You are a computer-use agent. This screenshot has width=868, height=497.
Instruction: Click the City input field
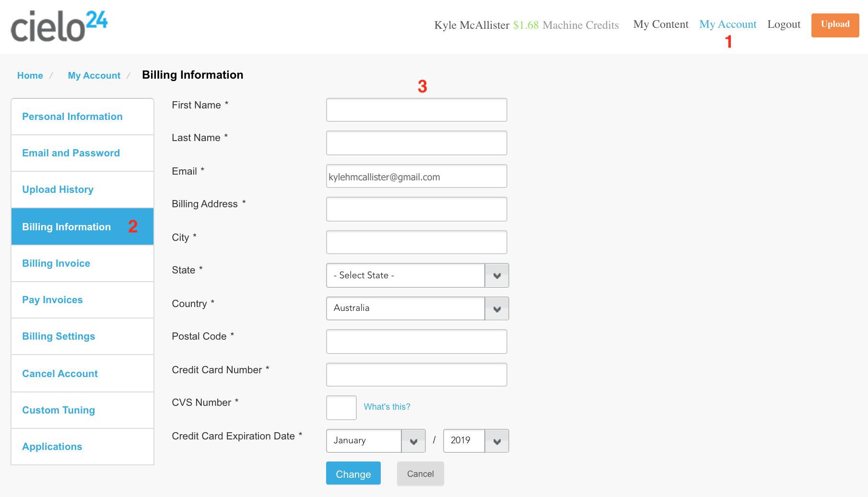tap(417, 242)
